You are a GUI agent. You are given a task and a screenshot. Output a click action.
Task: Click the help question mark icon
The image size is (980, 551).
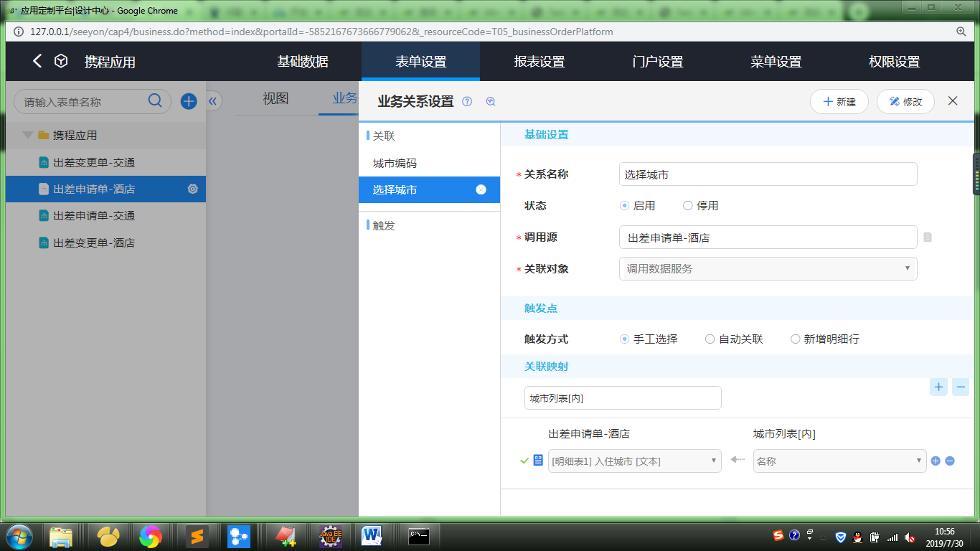[x=467, y=102]
